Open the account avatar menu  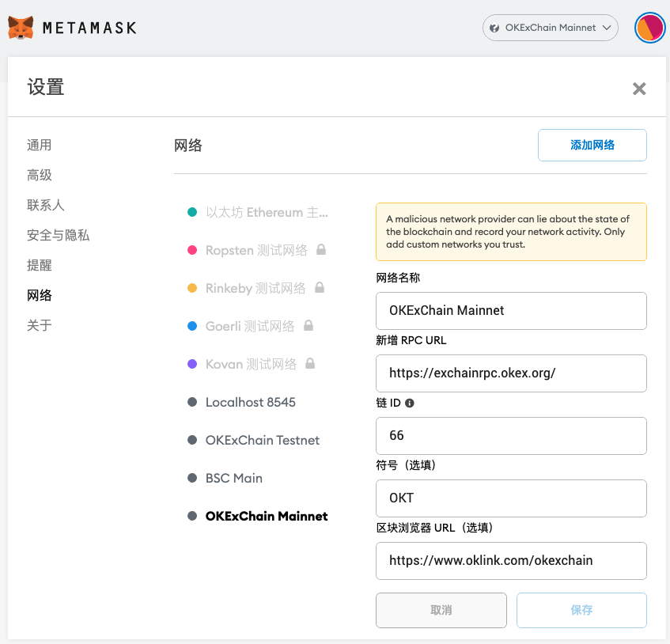(649, 28)
